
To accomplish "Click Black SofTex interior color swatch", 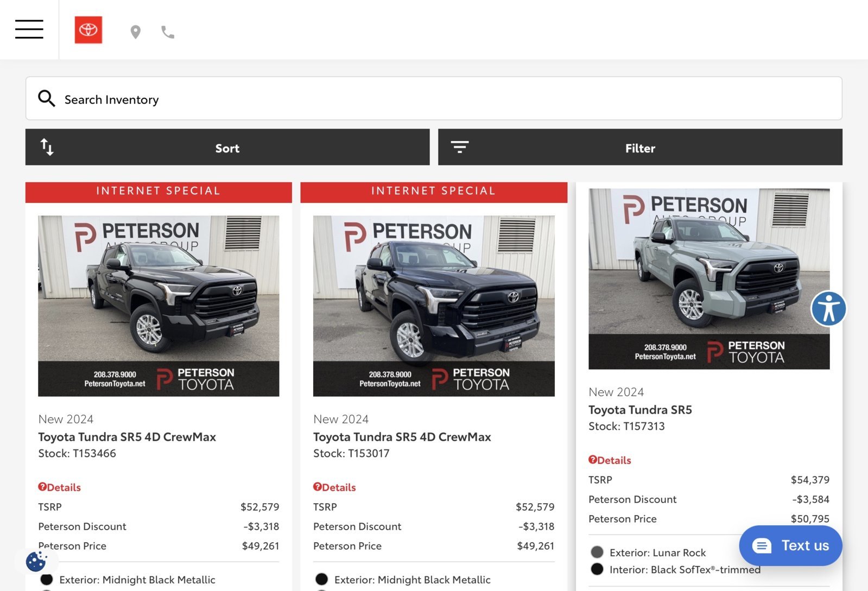I will click(597, 569).
